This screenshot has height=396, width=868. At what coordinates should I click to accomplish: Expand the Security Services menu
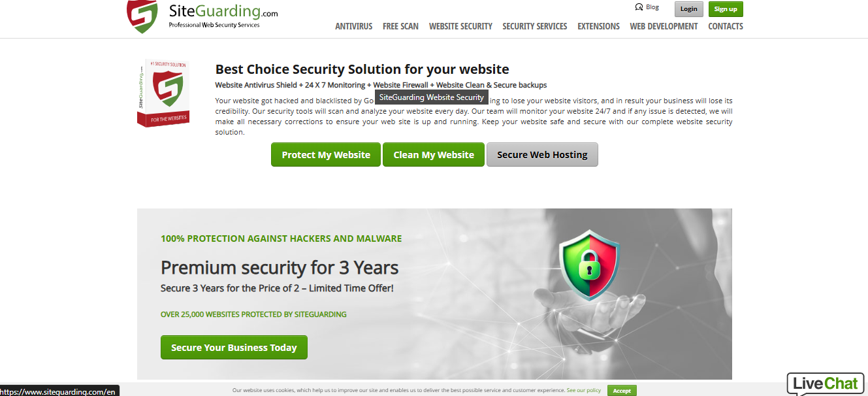pos(535,27)
